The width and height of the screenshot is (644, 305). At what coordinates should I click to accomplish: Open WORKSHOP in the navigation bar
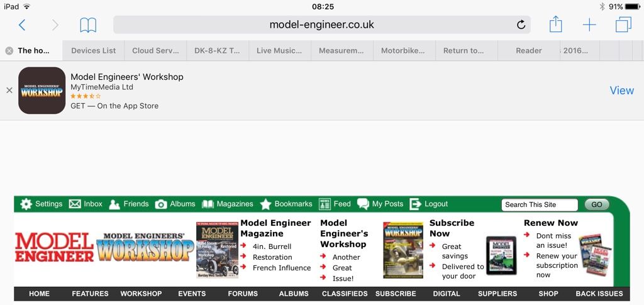[x=141, y=294]
